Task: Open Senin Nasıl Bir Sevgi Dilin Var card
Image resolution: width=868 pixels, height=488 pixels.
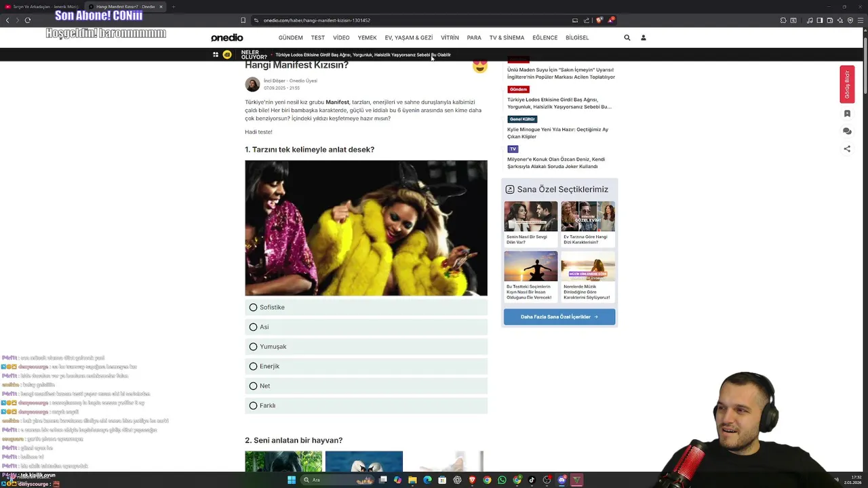Action: [531, 224]
